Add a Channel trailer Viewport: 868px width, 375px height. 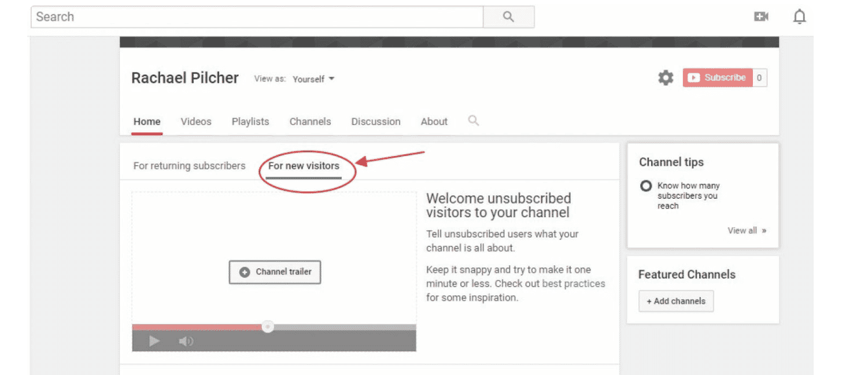coord(275,272)
